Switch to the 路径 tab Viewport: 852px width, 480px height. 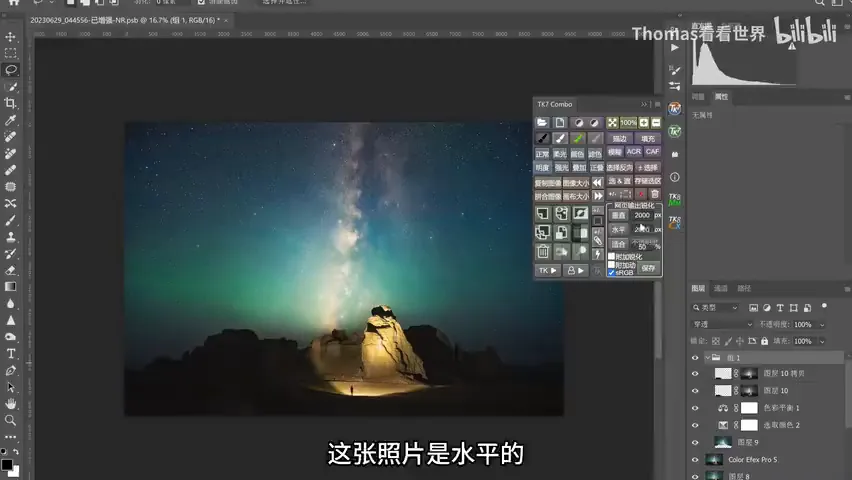(x=744, y=288)
